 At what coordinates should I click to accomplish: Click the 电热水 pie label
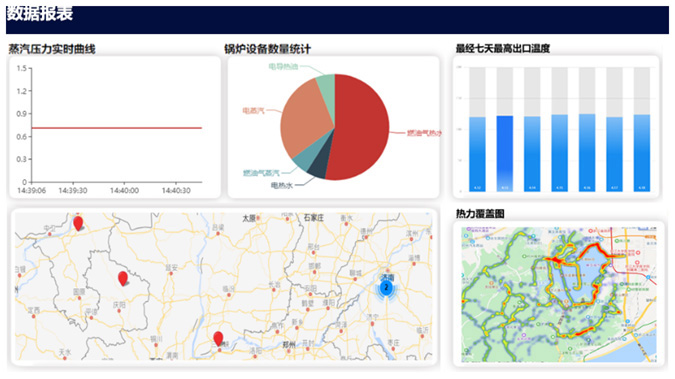(282, 186)
